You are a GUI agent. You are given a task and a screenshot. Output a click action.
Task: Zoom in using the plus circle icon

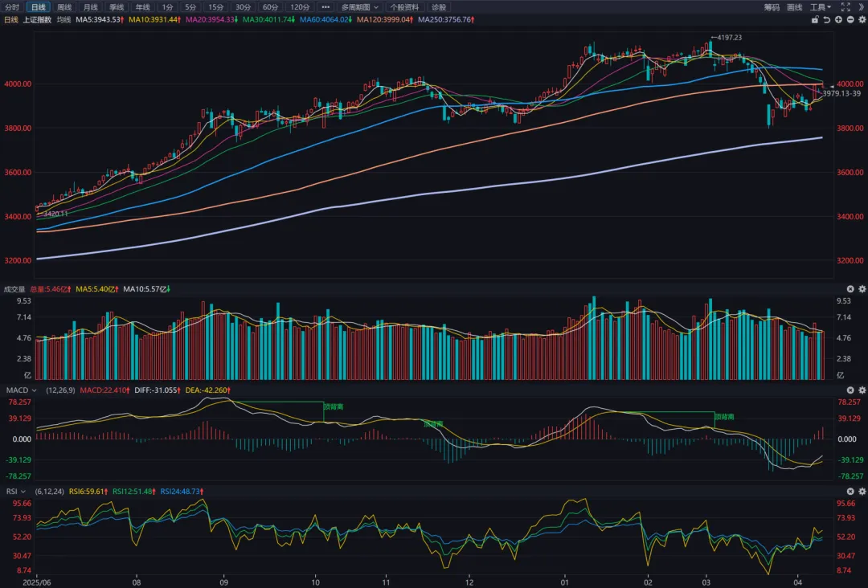[838, 19]
